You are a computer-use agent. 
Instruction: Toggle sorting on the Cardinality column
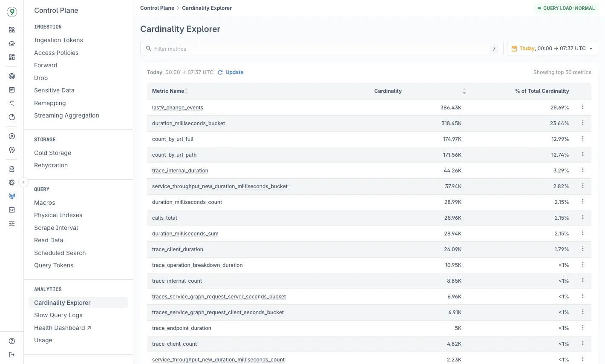pyautogui.click(x=464, y=91)
